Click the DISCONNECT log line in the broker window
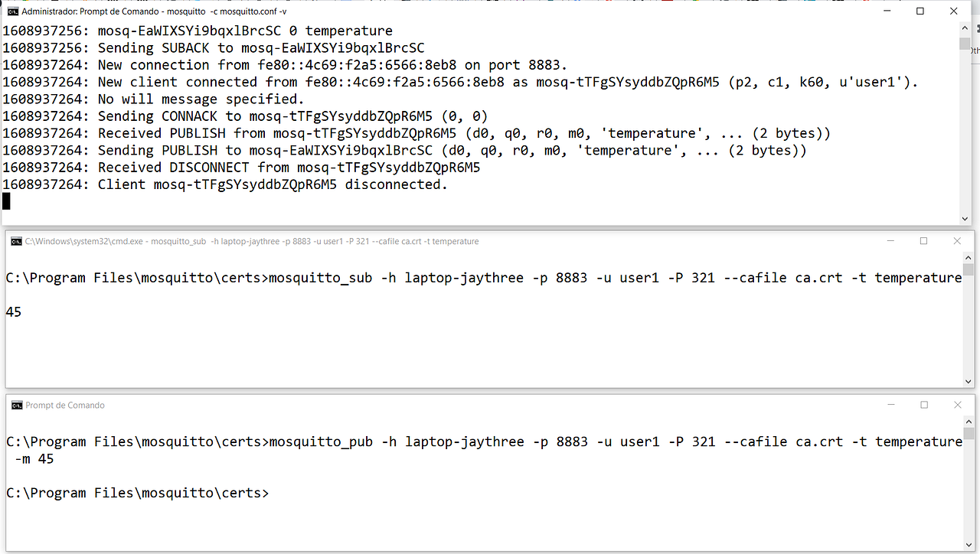The image size is (980, 554). tap(230, 167)
